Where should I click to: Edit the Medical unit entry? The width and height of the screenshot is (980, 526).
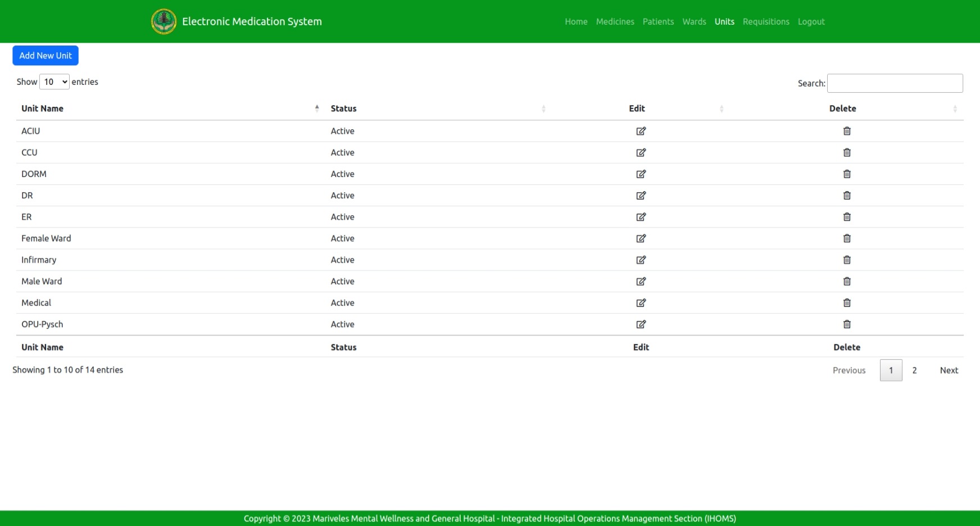(x=641, y=303)
